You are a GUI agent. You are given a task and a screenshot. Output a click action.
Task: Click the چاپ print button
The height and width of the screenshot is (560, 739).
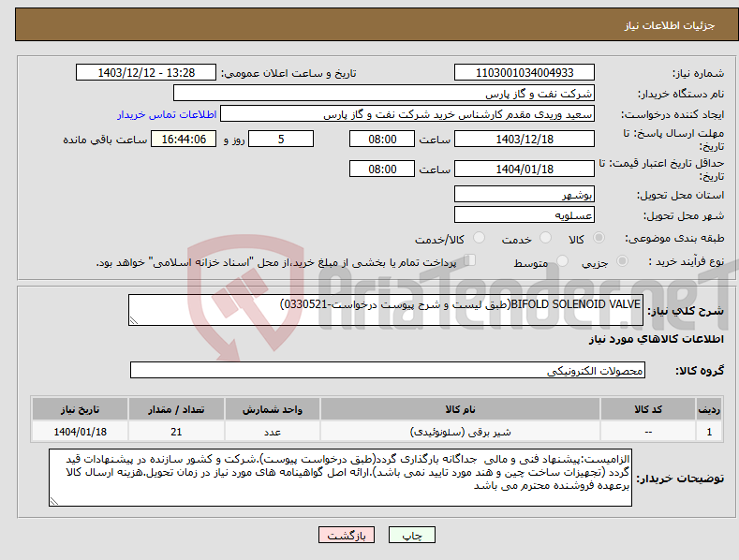(412, 535)
